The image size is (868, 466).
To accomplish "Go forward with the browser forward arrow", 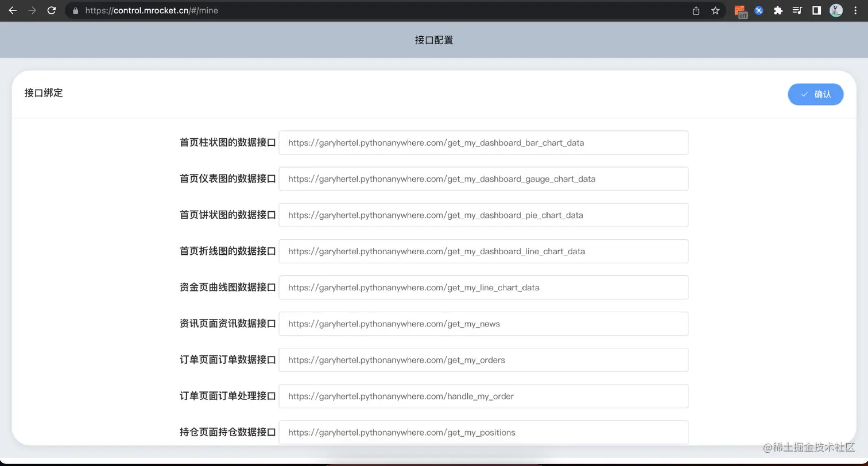I will pyautogui.click(x=32, y=10).
